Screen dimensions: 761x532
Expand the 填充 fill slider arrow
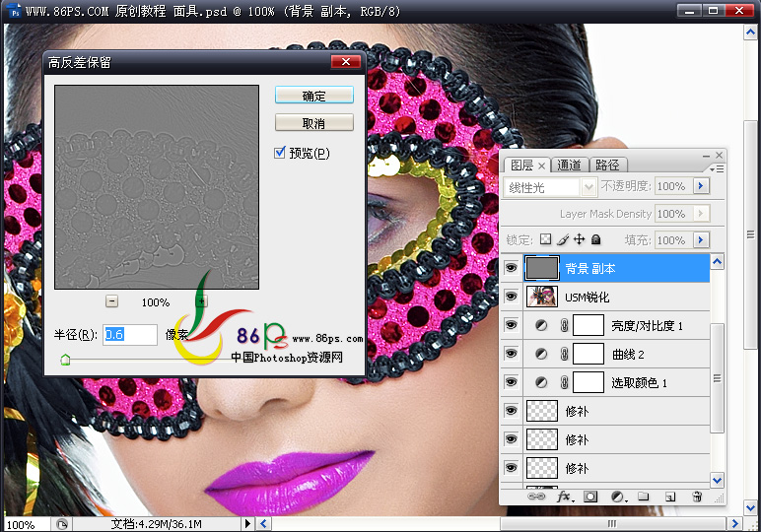(x=701, y=239)
